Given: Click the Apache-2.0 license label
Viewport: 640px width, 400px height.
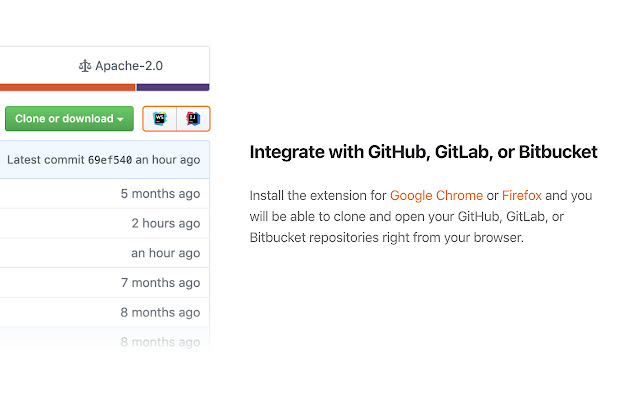Looking at the screenshot, I should click(129, 67).
